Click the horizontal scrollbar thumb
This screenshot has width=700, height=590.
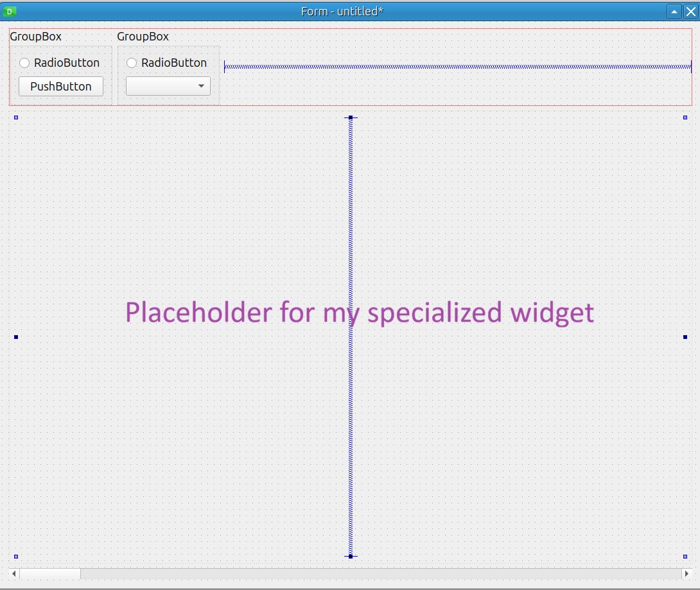coord(50,574)
